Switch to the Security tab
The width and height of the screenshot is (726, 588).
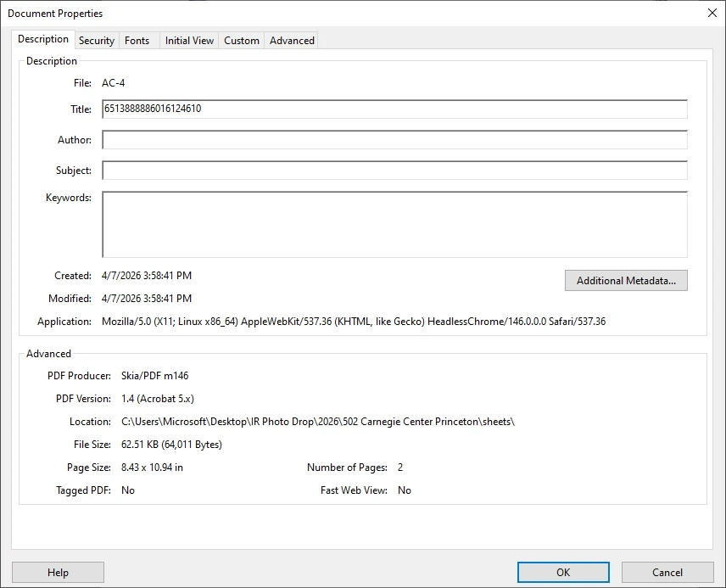click(96, 40)
